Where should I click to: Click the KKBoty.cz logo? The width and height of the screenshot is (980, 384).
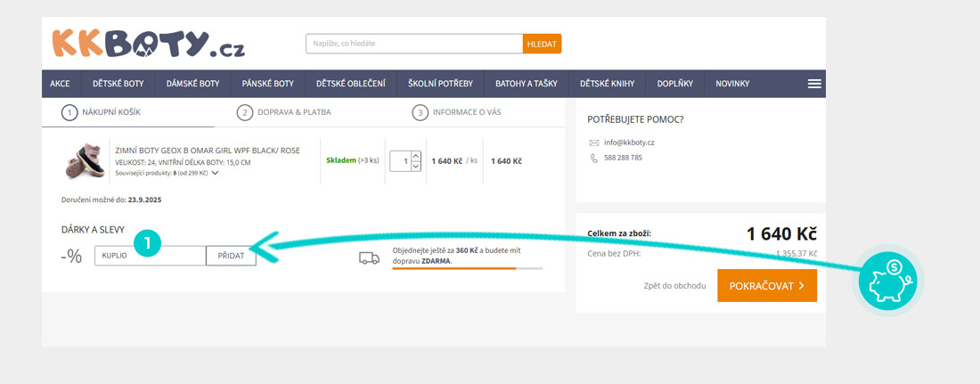pos(148,44)
